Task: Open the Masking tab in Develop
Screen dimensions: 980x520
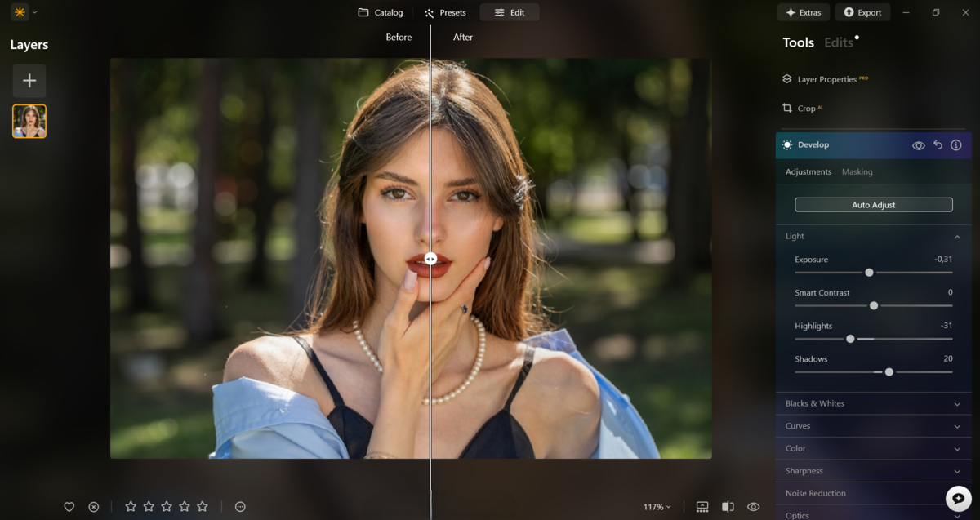Action: [857, 171]
